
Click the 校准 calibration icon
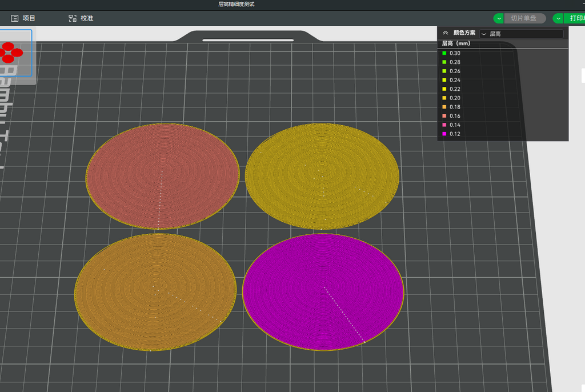pyautogui.click(x=73, y=18)
